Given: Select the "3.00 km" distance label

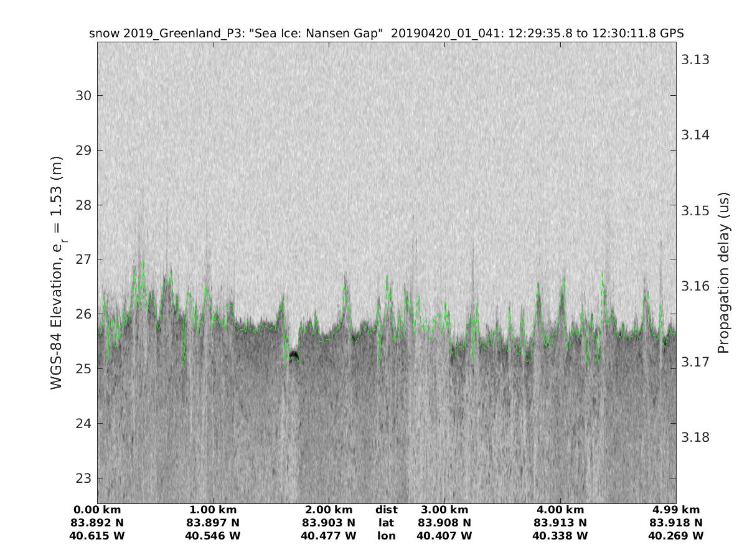Looking at the screenshot, I should [x=444, y=510].
